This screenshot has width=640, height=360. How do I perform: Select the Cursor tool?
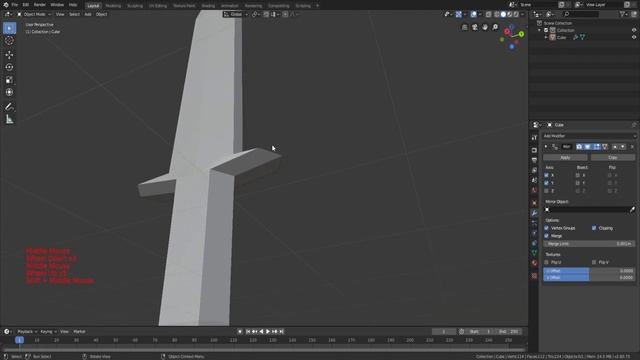click(9, 41)
